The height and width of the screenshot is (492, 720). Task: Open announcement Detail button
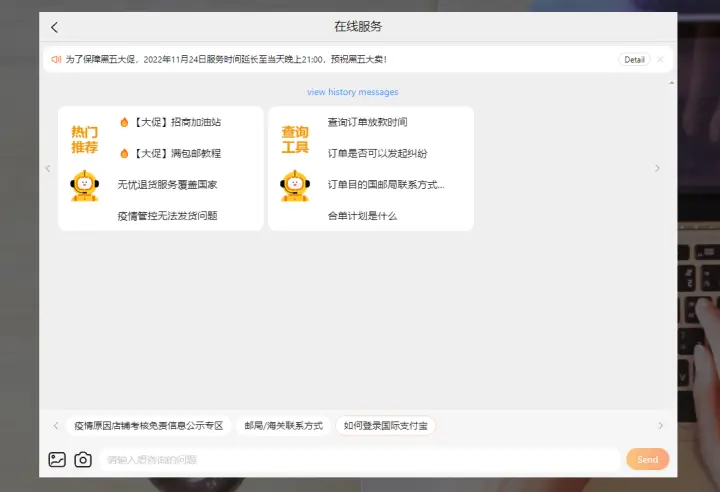coord(634,59)
